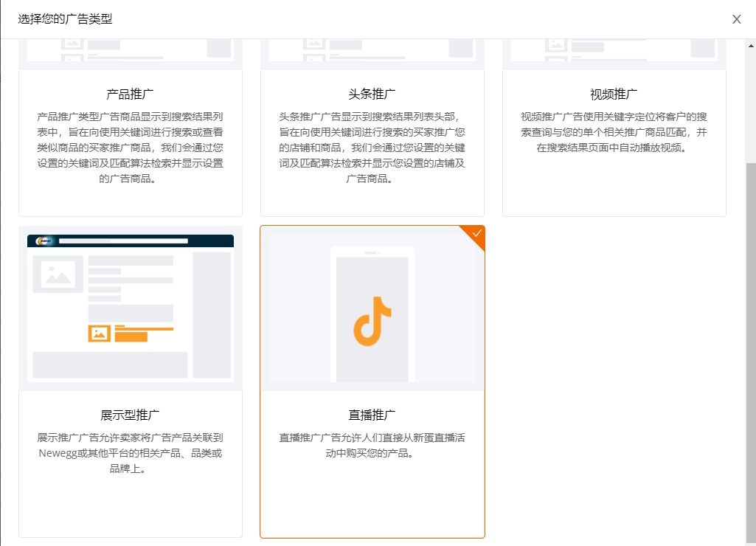This screenshot has width=756, height=546.
Task: Click the vertical scrollbar thumb
Action: tap(751, 352)
